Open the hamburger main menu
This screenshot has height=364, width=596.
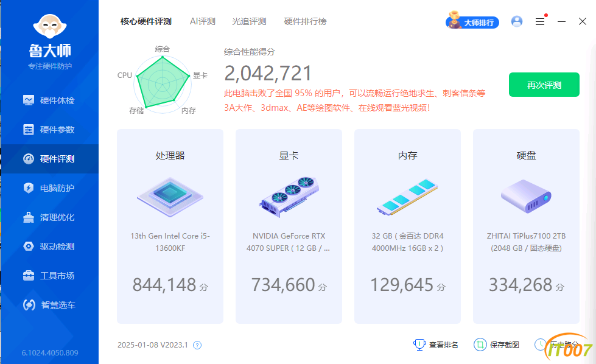[540, 22]
